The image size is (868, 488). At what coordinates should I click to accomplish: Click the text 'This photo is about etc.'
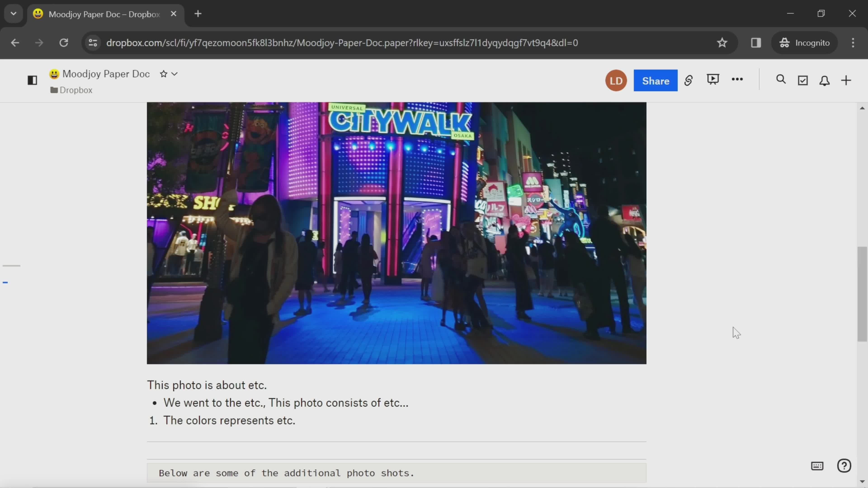click(x=207, y=385)
